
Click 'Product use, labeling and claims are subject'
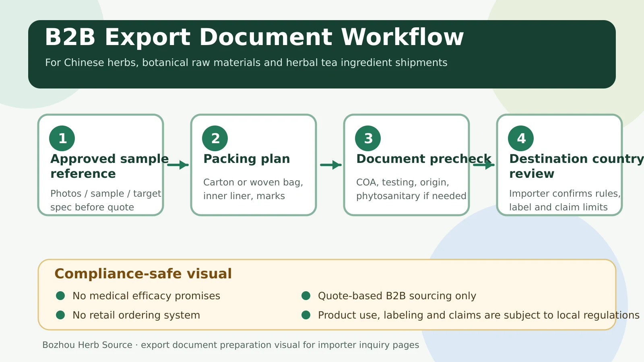(x=479, y=315)
